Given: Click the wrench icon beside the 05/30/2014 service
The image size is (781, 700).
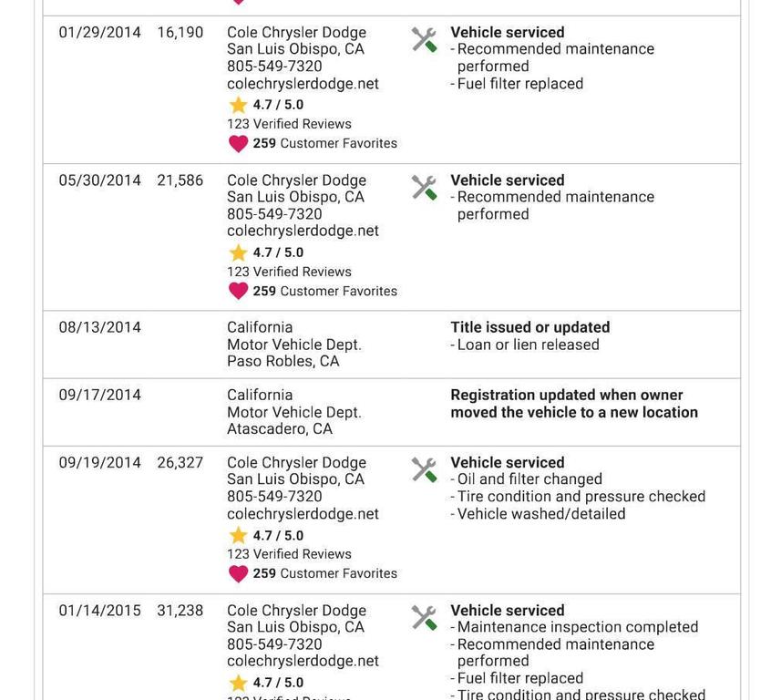Looking at the screenshot, I should 424,188.
